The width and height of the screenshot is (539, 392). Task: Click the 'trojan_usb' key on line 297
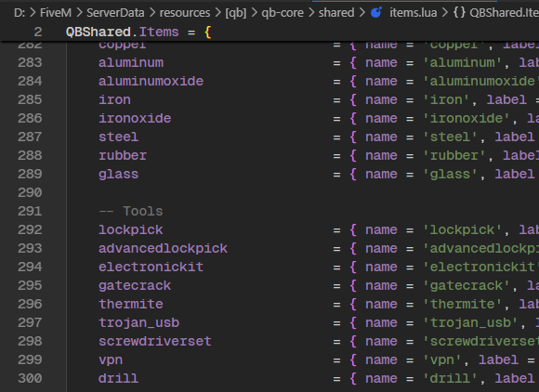click(138, 322)
